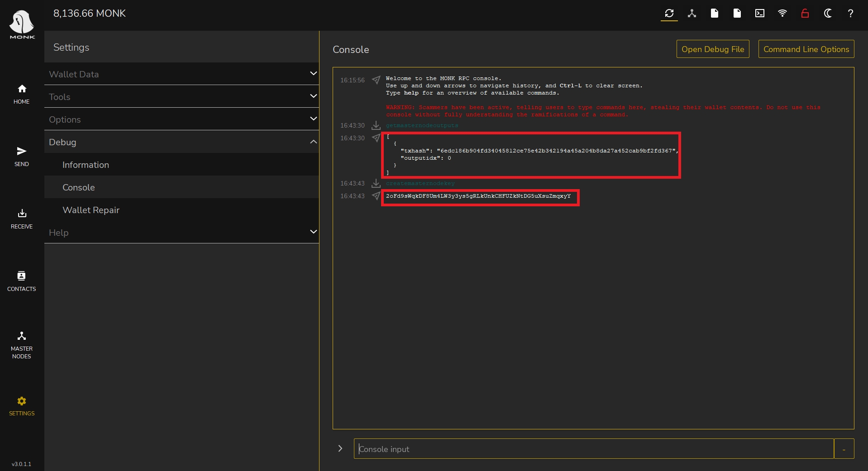Click the v3.0.1.1 version label

pos(22,464)
